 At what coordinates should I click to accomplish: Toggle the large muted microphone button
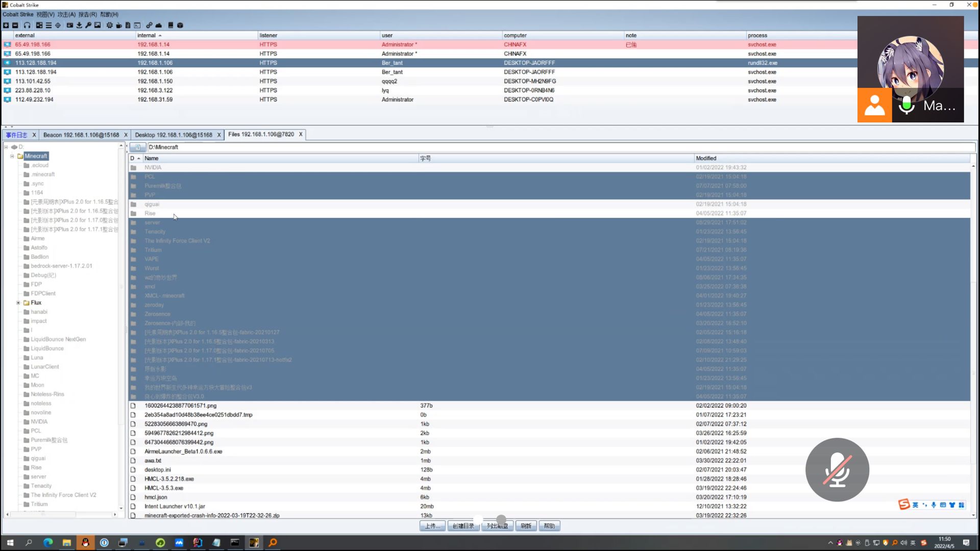[837, 469]
